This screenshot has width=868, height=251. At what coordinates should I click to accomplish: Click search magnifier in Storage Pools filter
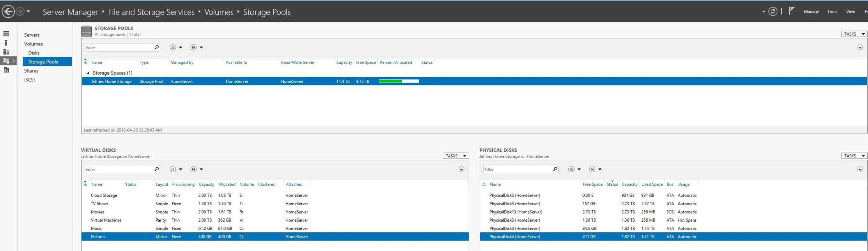point(156,47)
